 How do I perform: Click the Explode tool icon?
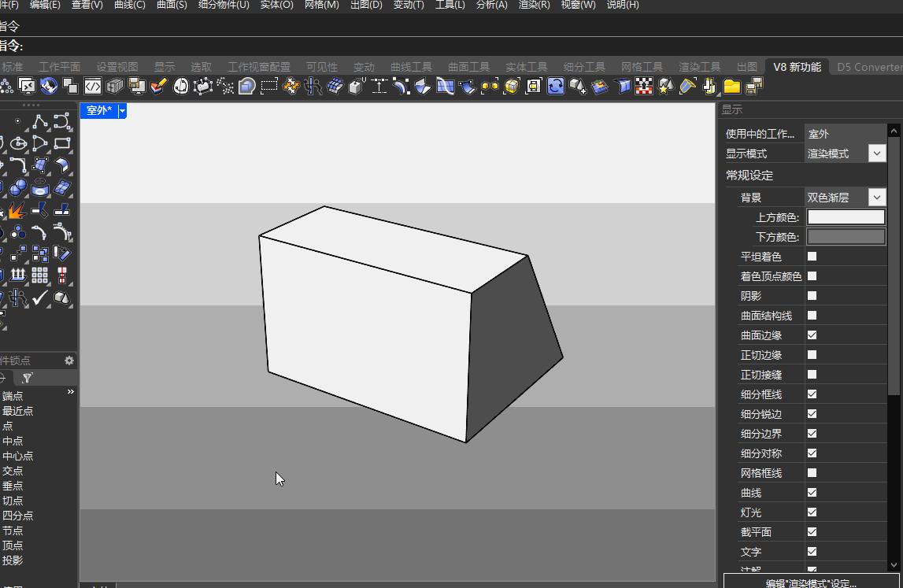pyautogui.click(x=17, y=210)
